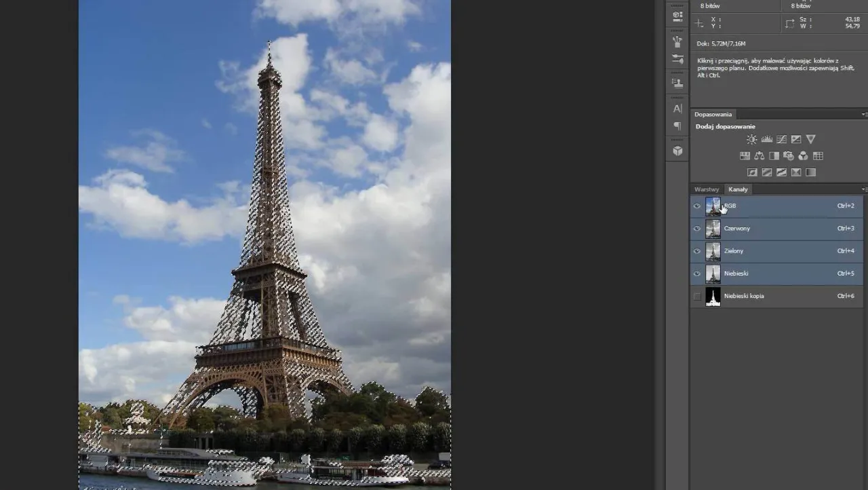Select the Vibrance adjustment icon
Viewport: 868px width, 490px height.
point(811,139)
